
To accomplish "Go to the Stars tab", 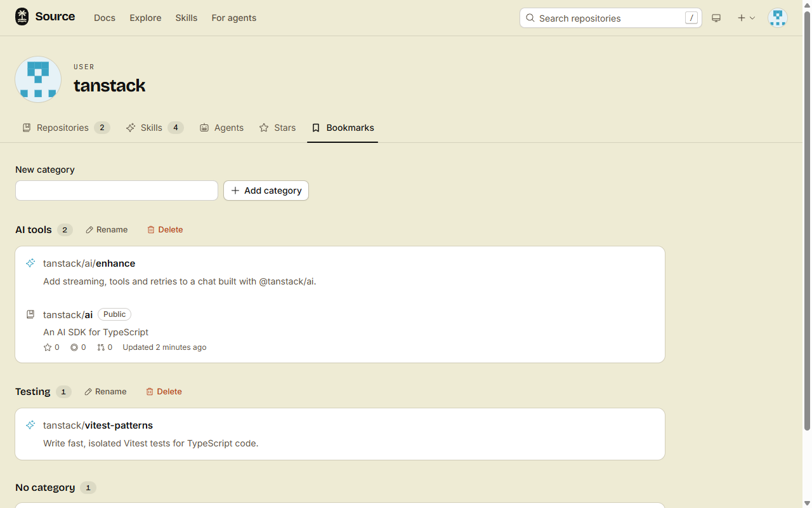I will pyautogui.click(x=277, y=128).
